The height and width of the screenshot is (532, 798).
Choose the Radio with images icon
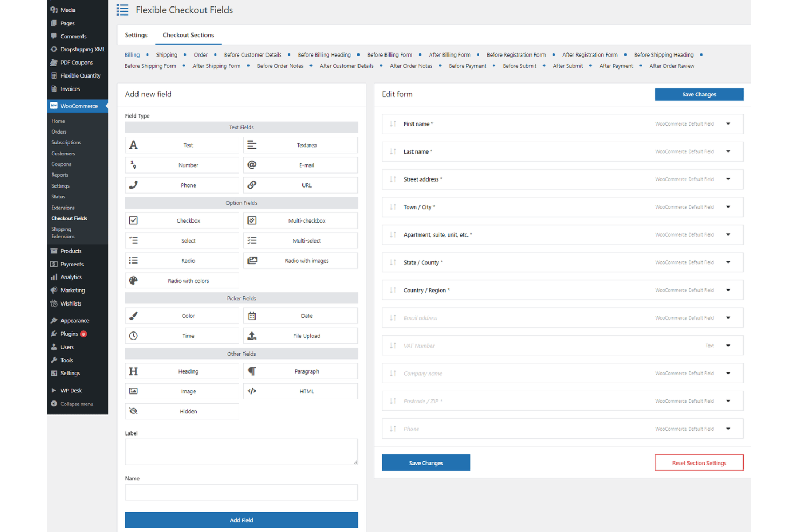tap(252, 260)
